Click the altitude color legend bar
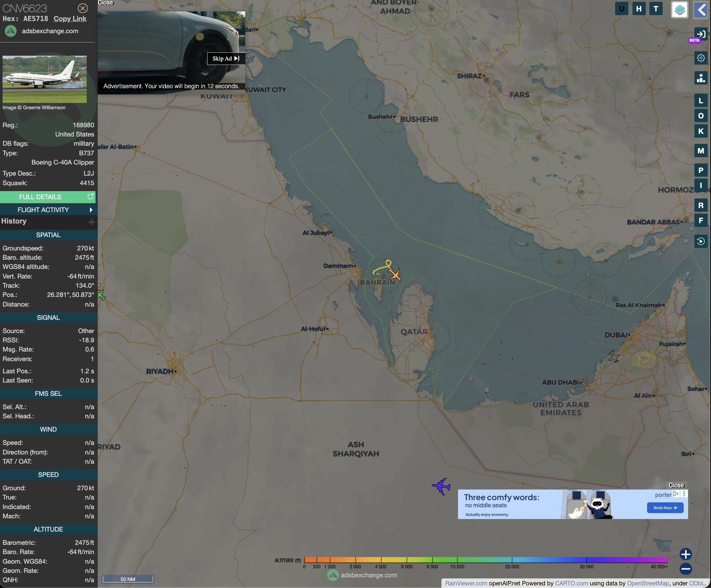711x588 pixels. 486,560
